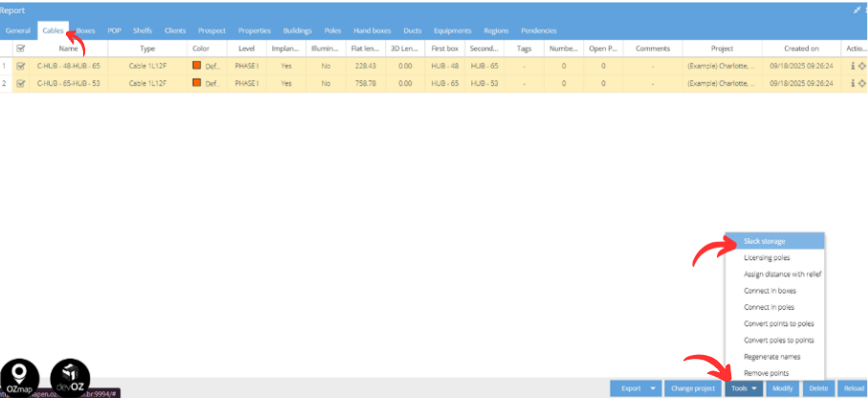Click orange color swatch for C-HUB - 65-HUB - 53

tap(197, 83)
